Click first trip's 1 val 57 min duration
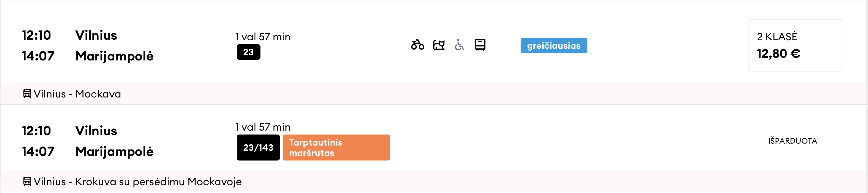The image size is (868, 193). coord(262,37)
